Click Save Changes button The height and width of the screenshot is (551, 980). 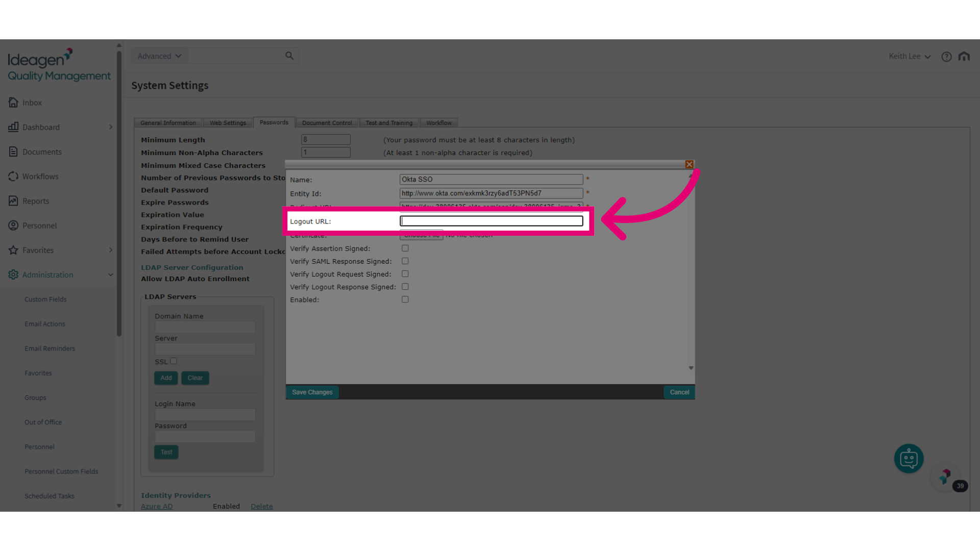click(x=312, y=392)
